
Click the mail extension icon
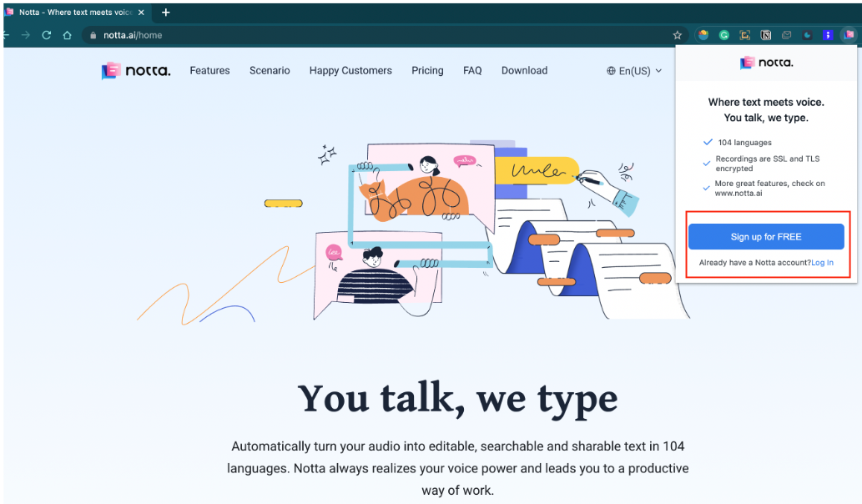point(787,35)
